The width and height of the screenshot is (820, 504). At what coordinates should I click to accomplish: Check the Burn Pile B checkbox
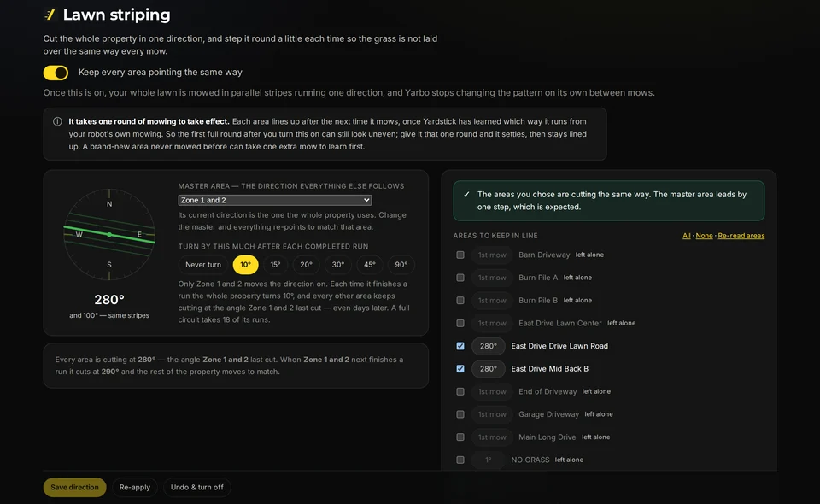[460, 301]
